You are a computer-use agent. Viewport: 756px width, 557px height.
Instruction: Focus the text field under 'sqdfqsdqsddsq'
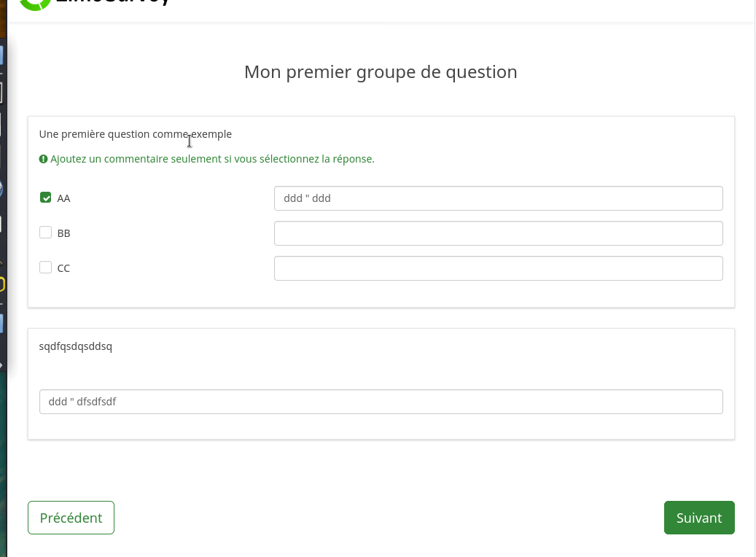tap(381, 402)
